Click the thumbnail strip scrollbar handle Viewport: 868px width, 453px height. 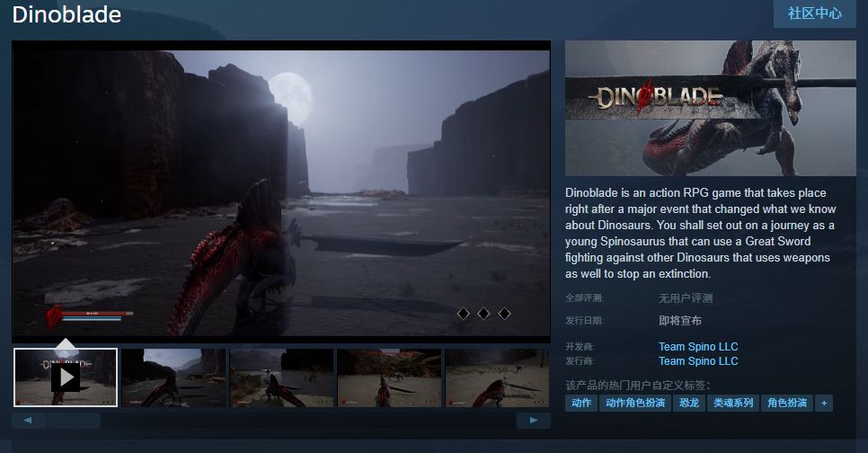(74, 421)
